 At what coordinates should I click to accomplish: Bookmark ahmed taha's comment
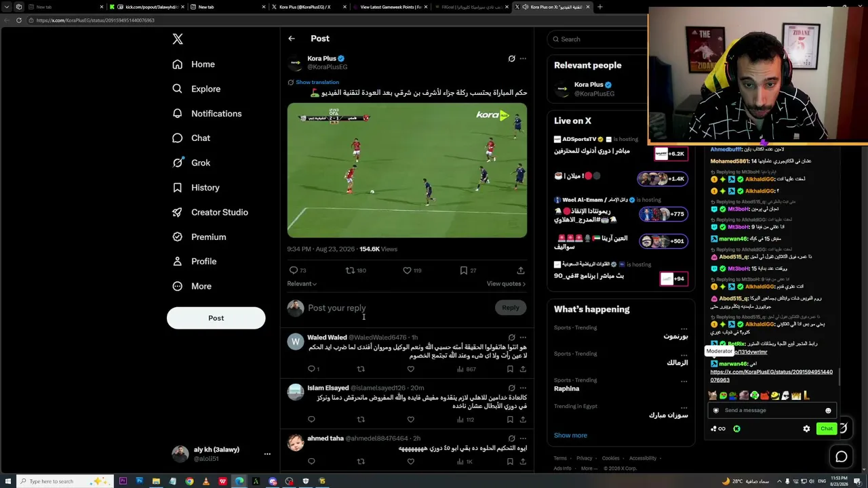pyautogui.click(x=510, y=462)
